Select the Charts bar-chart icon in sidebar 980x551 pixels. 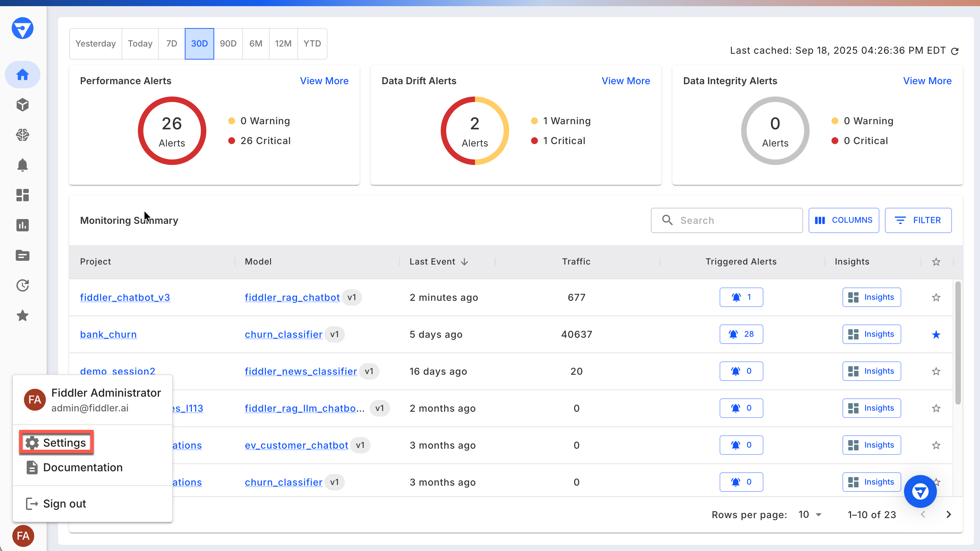[23, 225]
